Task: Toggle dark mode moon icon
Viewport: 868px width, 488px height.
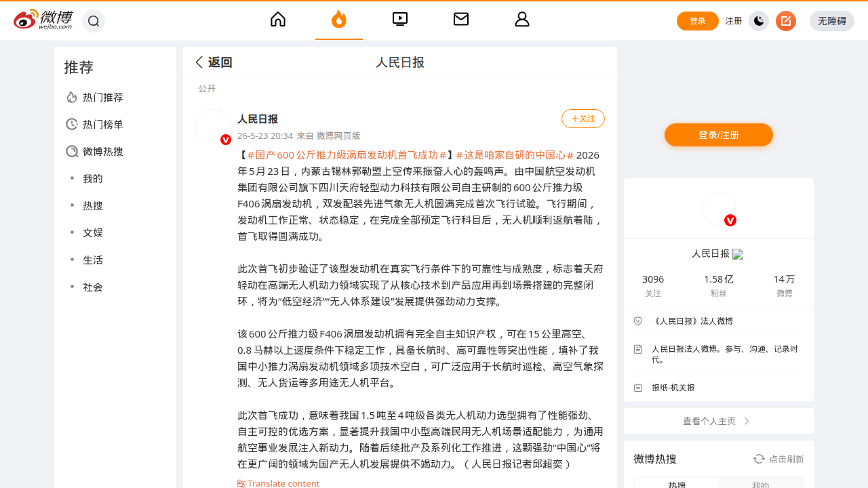Action: pos(759,21)
